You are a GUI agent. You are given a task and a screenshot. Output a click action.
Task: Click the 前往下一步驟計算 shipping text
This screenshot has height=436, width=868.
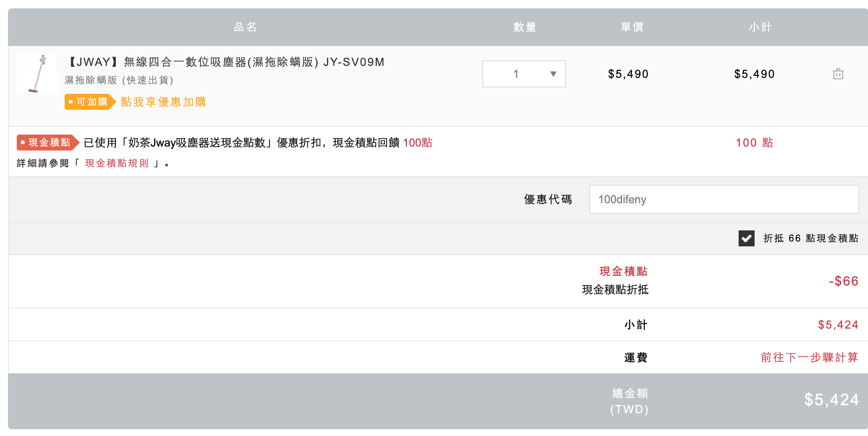809,357
